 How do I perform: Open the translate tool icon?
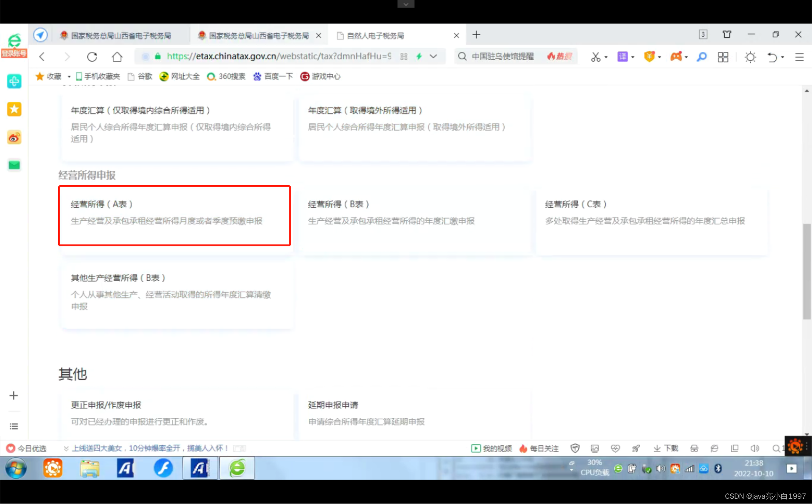coord(623,57)
